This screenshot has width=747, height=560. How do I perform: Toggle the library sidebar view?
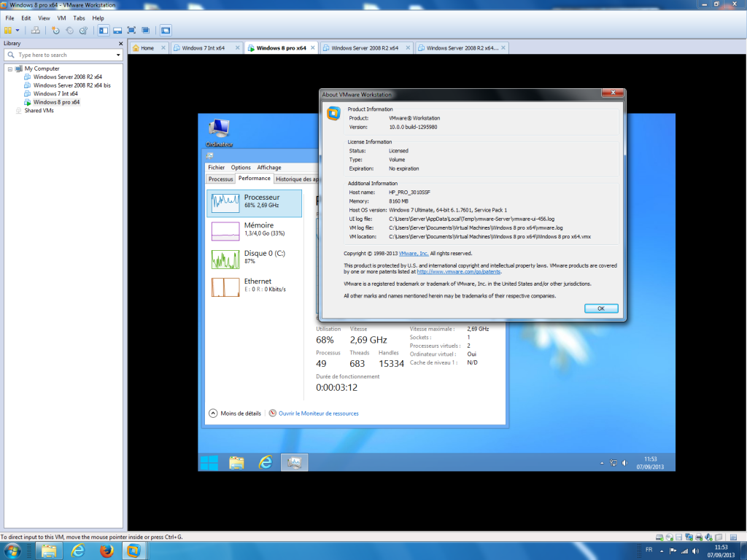pyautogui.click(x=104, y=31)
